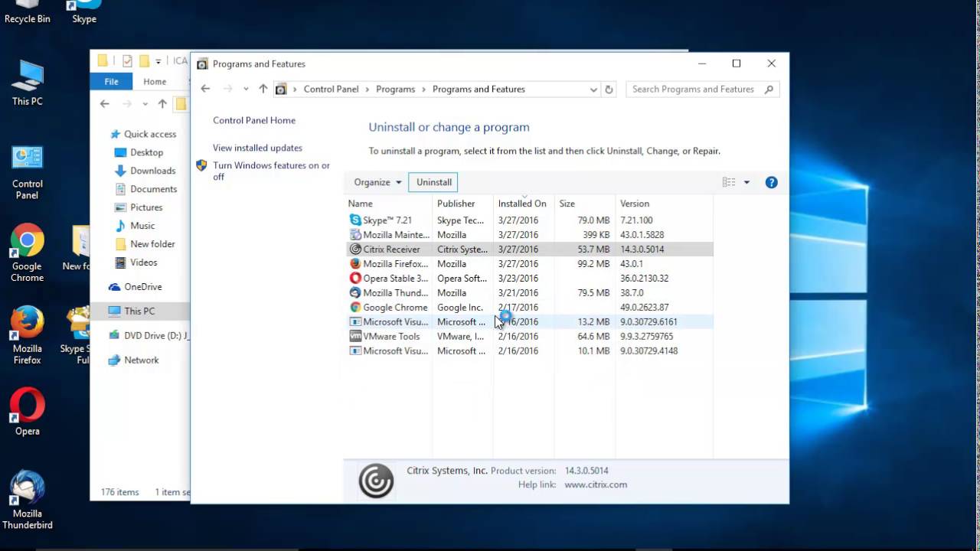980x551 pixels.
Task: Click Control Panel breadcrumb in address bar
Action: pos(331,90)
